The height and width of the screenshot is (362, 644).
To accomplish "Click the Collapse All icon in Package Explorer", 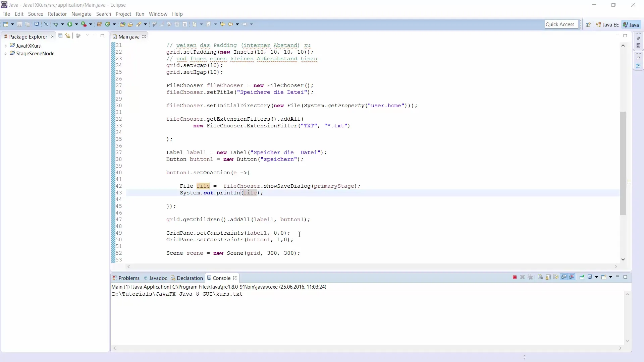I will tap(60, 36).
